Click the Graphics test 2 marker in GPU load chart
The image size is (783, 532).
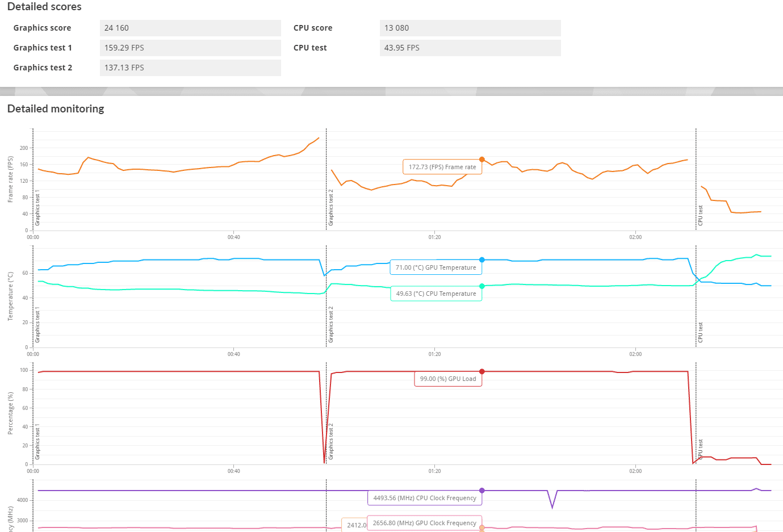[331, 442]
